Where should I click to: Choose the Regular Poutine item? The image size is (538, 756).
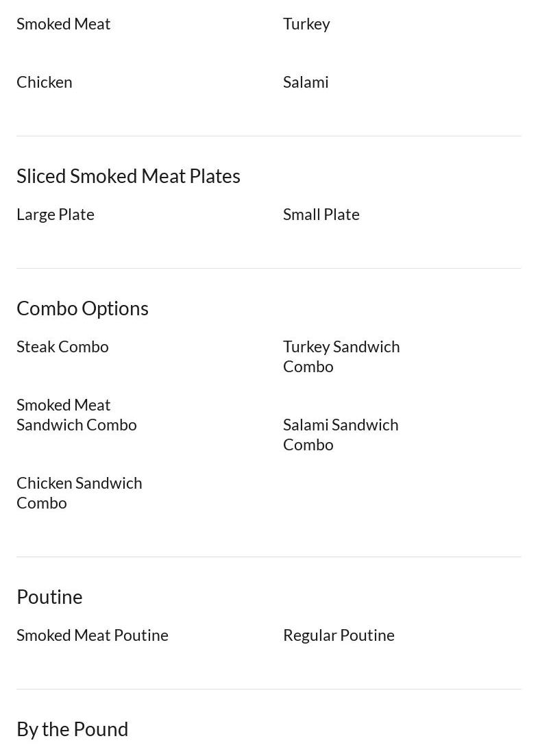point(339,635)
